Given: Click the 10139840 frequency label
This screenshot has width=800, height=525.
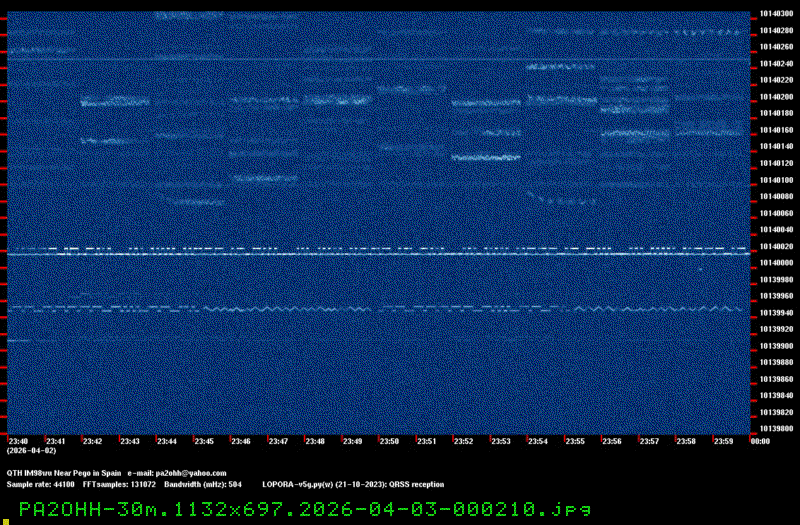Looking at the screenshot, I should pos(777,395).
